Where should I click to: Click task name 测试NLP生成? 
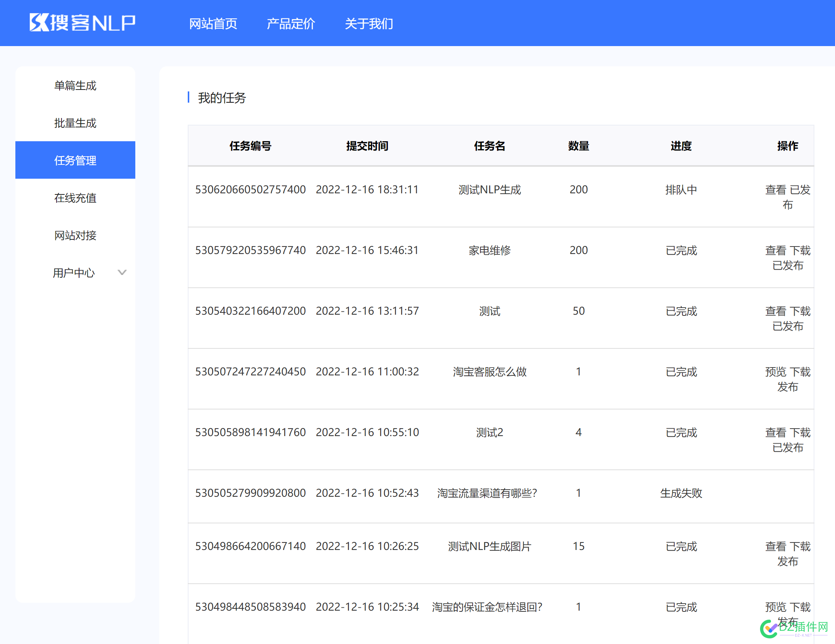click(x=489, y=190)
